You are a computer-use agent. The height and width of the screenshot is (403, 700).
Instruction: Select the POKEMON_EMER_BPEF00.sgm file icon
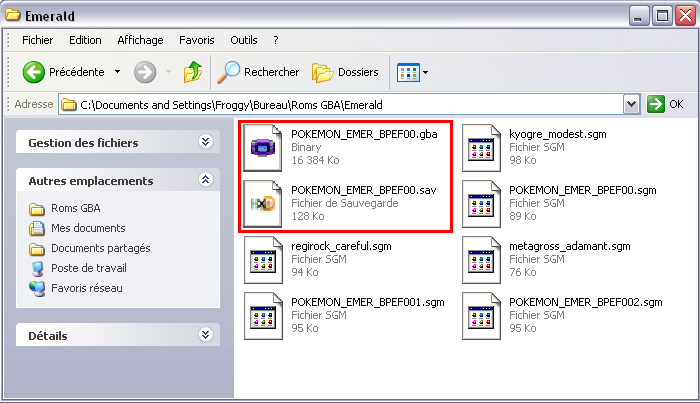click(x=481, y=204)
